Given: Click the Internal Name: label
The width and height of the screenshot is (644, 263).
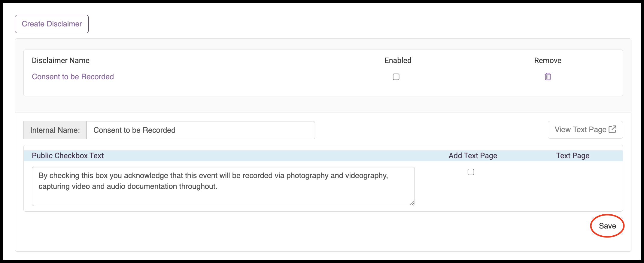Looking at the screenshot, I should click(55, 130).
